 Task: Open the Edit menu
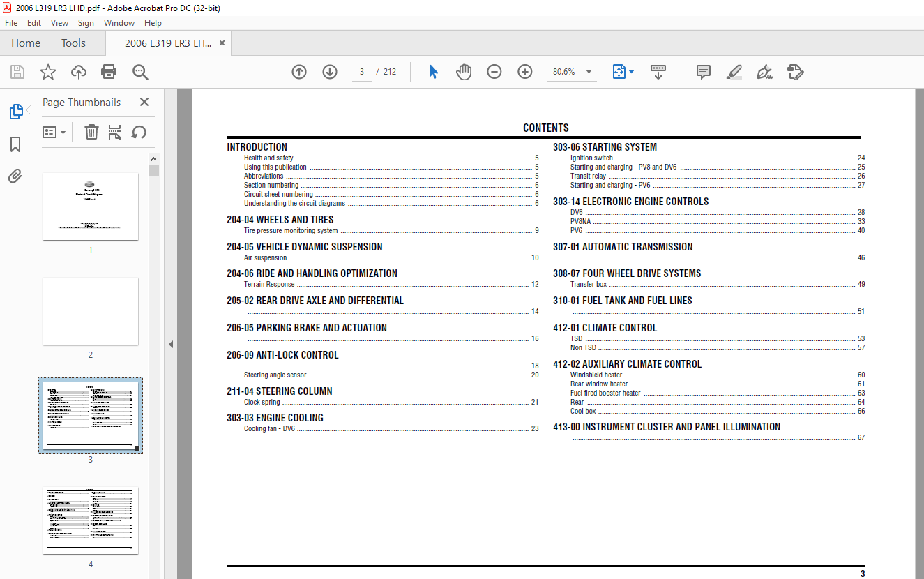click(x=34, y=23)
